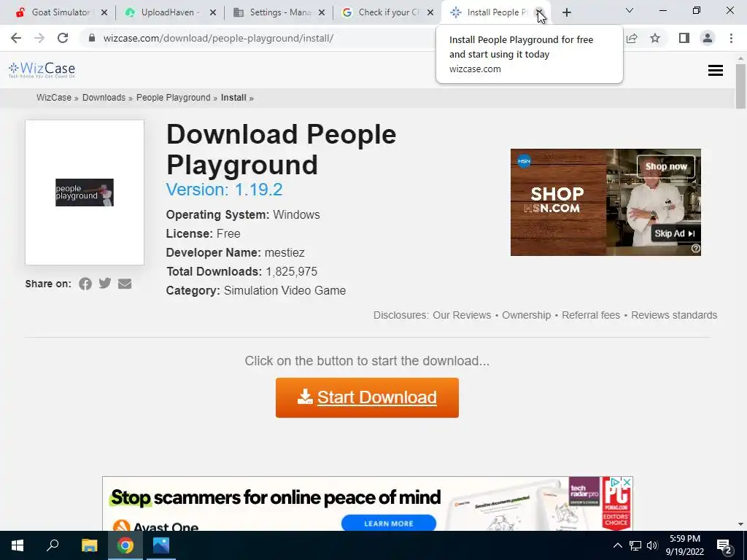Share on Twitter icon

click(105, 284)
